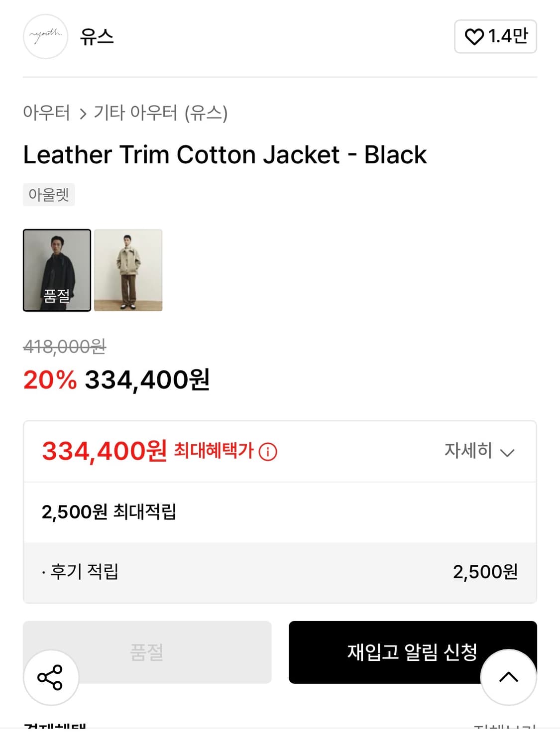Click the 2,500원 최대적립 row
This screenshot has width=560, height=743.
pos(109,512)
